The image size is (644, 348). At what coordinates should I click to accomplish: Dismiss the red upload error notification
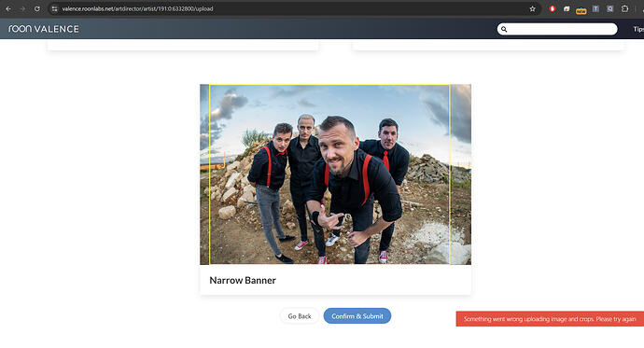click(550, 319)
